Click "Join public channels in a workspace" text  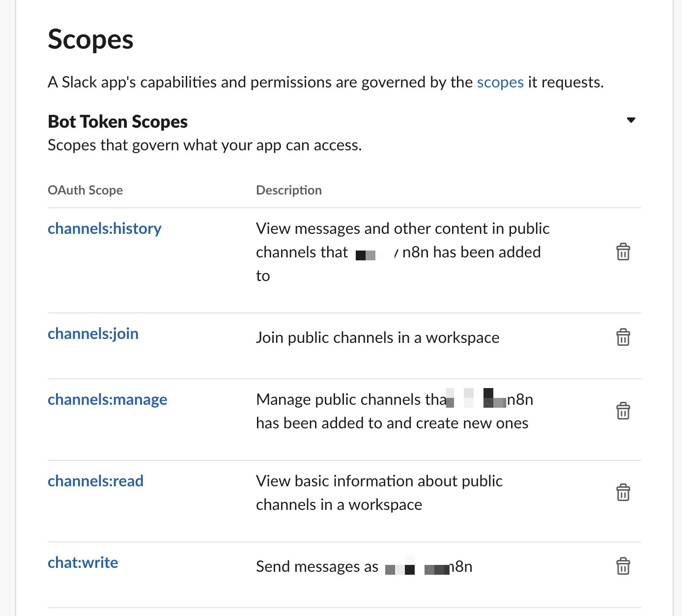point(377,337)
